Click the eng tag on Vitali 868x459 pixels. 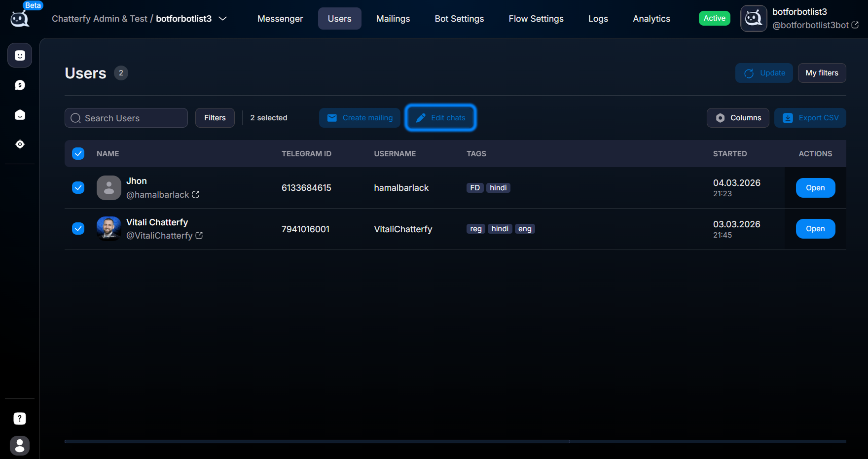pyautogui.click(x=525, y=229)
